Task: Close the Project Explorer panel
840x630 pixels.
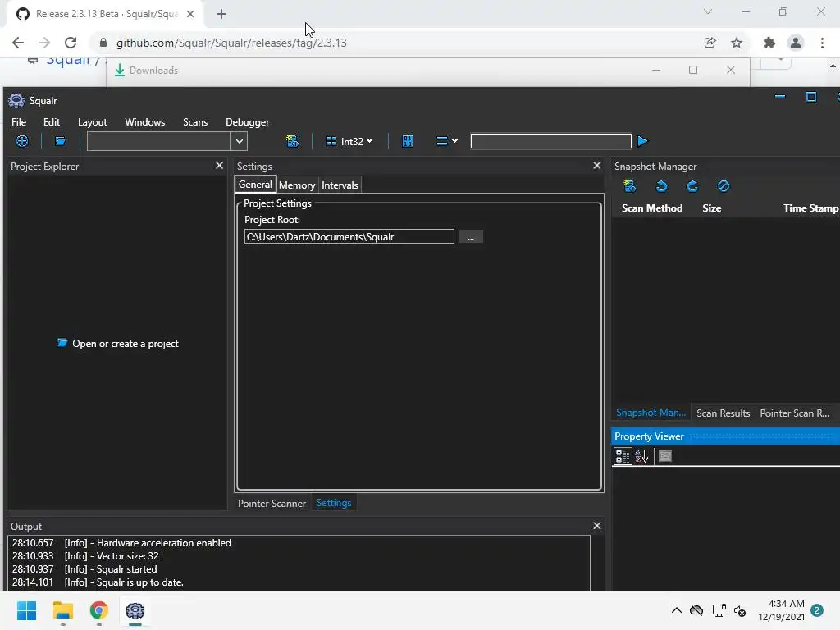Action: coord(219,166)
